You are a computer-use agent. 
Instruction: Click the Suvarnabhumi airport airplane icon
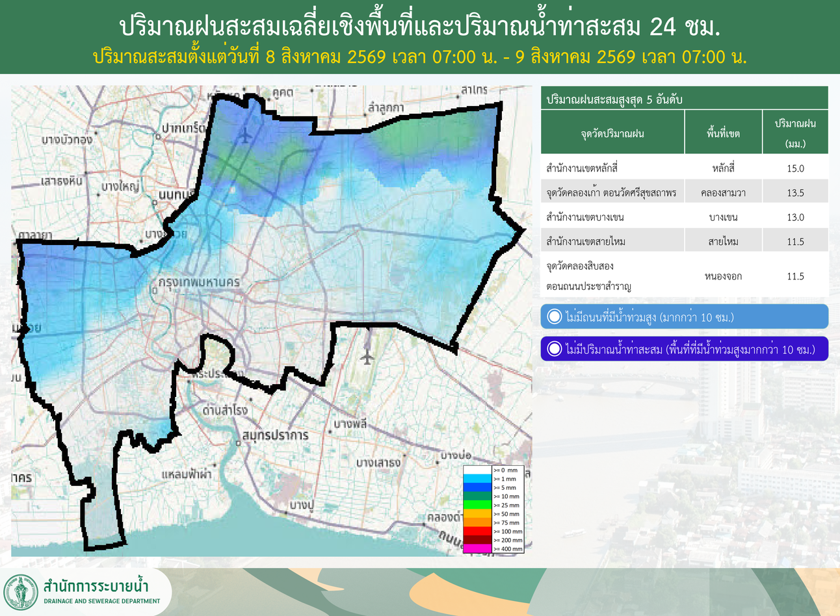(x=367, y=357)
